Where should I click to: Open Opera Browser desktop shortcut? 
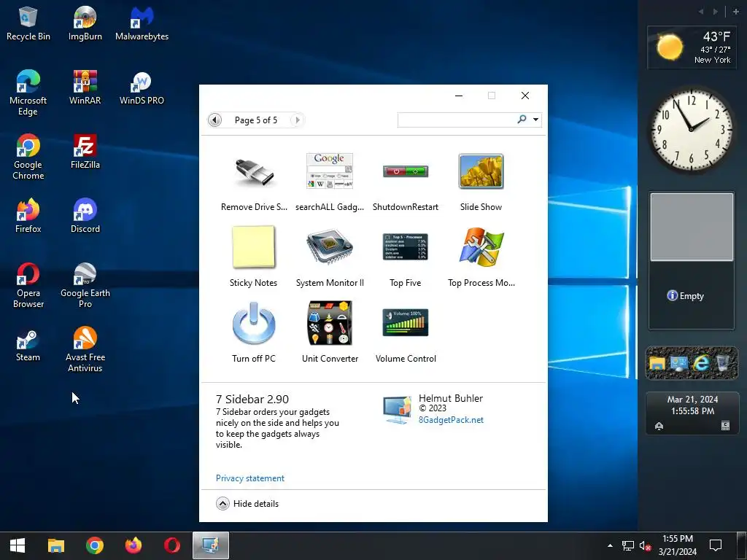coord(28,286)
